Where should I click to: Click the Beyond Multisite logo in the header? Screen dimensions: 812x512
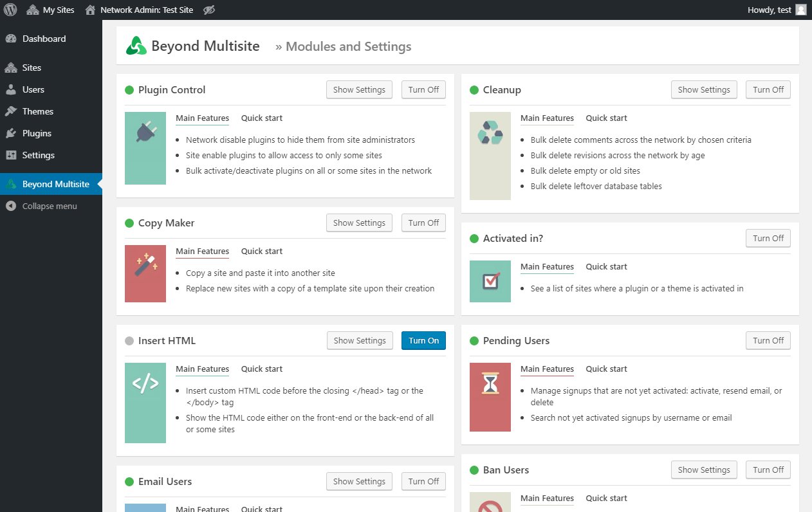(x=135, y=46)
